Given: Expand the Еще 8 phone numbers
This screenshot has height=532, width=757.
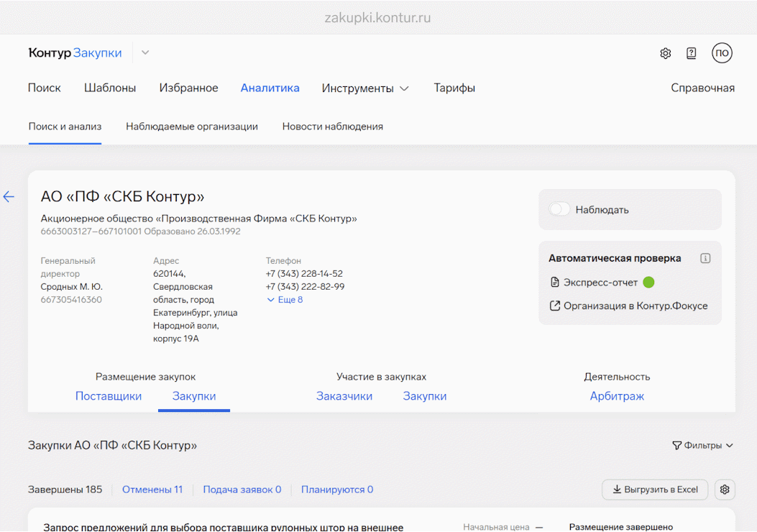Looking at the screenshot, I should 285,300.
